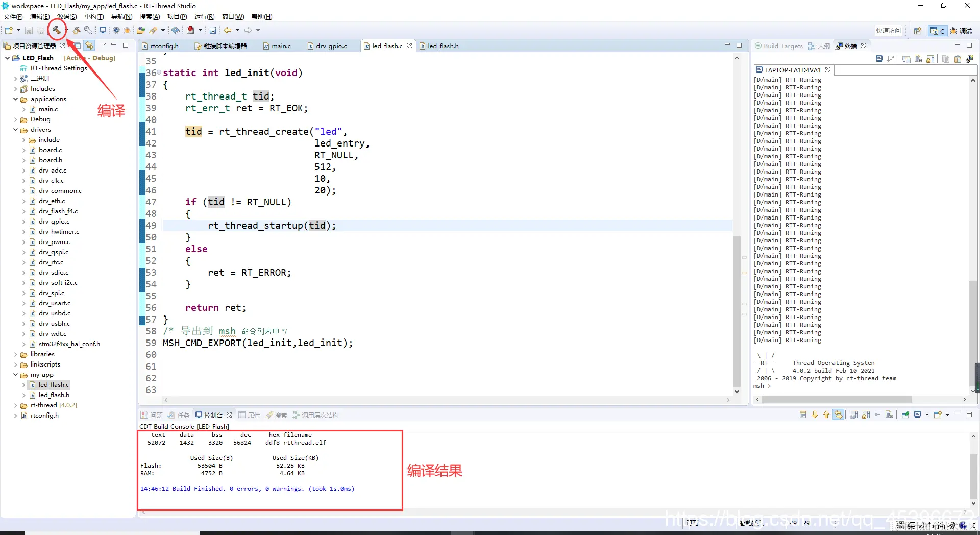Viewport: 980px width, 535px height.
Task: Click the gear chip debug-config icon
Action: pos(116,30)
